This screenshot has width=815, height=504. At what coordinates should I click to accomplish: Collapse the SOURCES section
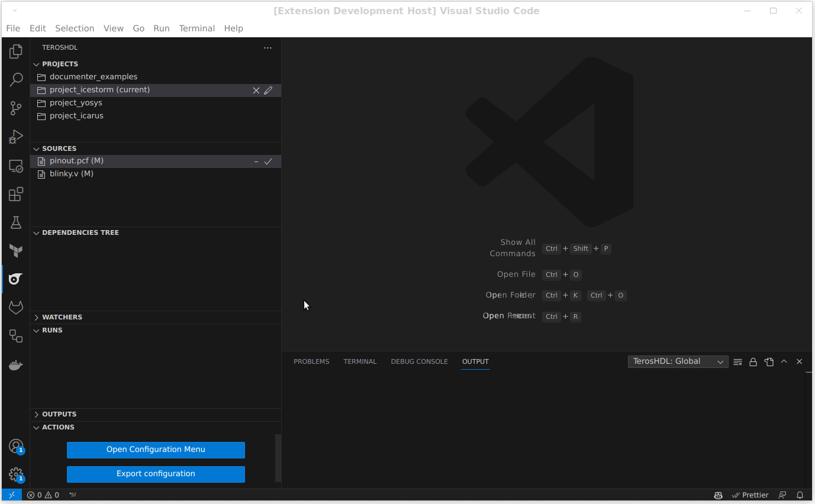pyautogui.click(x=156, y=148)
